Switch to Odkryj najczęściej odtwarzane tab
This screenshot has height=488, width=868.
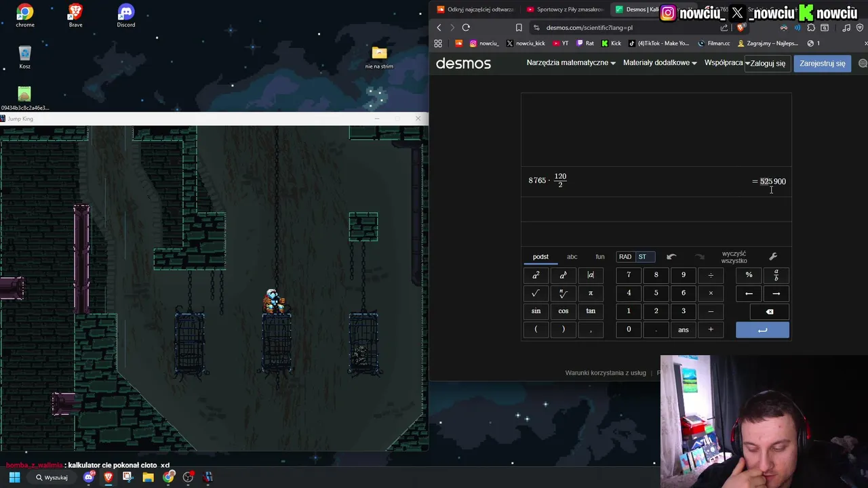(x=475, y=9)
